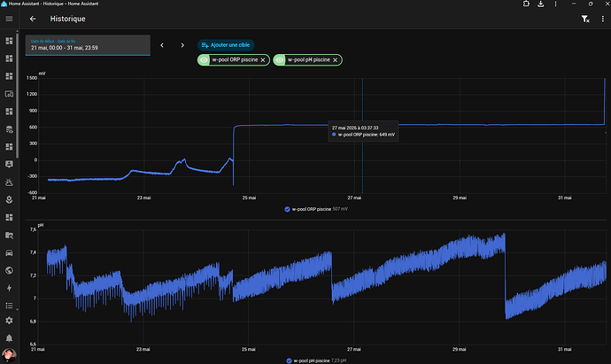
Task: Click 29 mai label on pH chart axis
Action: click(459, 350)
